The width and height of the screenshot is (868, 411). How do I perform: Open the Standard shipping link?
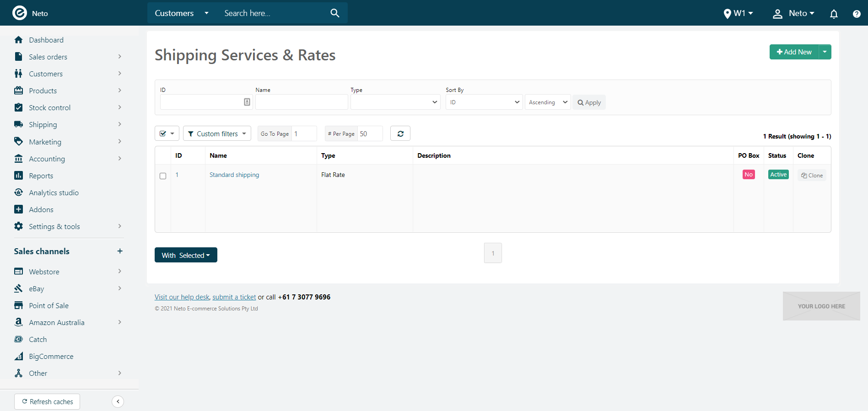click(234, 175)
